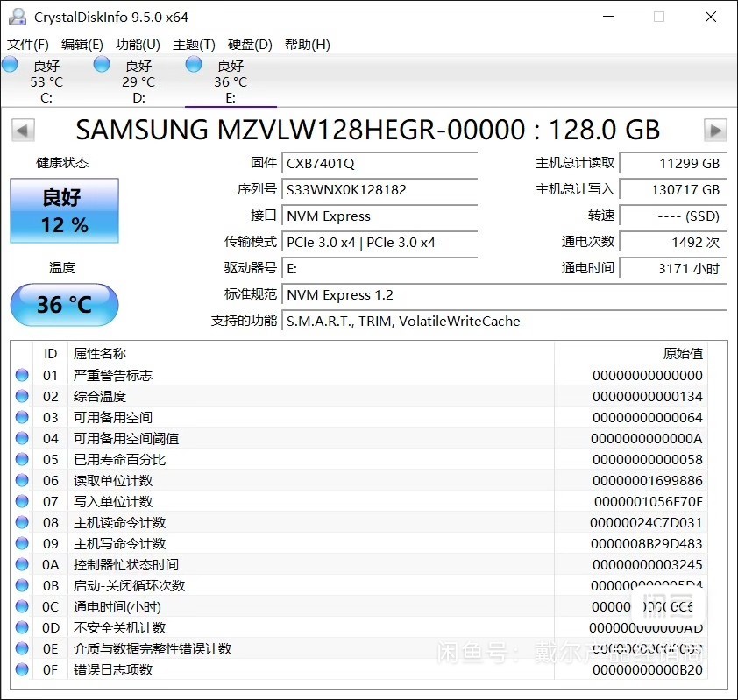Click the status dot for ID 03
The width and height of the screenshot is (738, 700).
click(22, 417)
